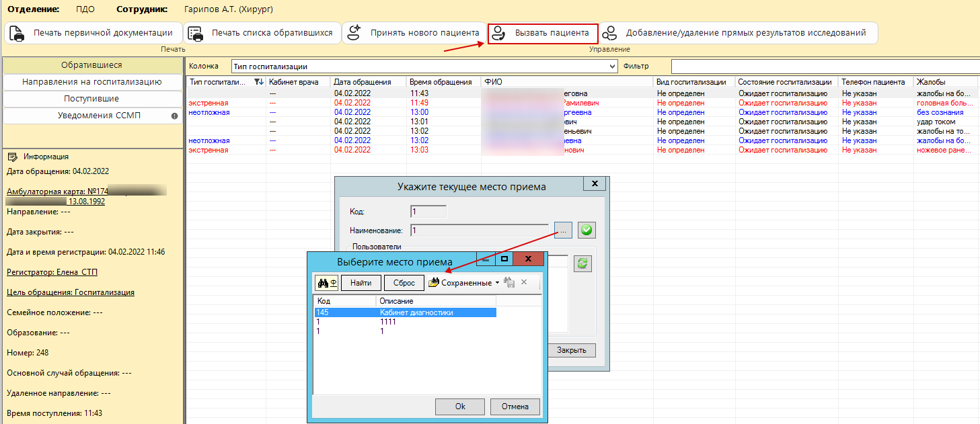Click Состояние госпитализации column header
This screenshot has height=424, width=980.
(x=788, y=82)
